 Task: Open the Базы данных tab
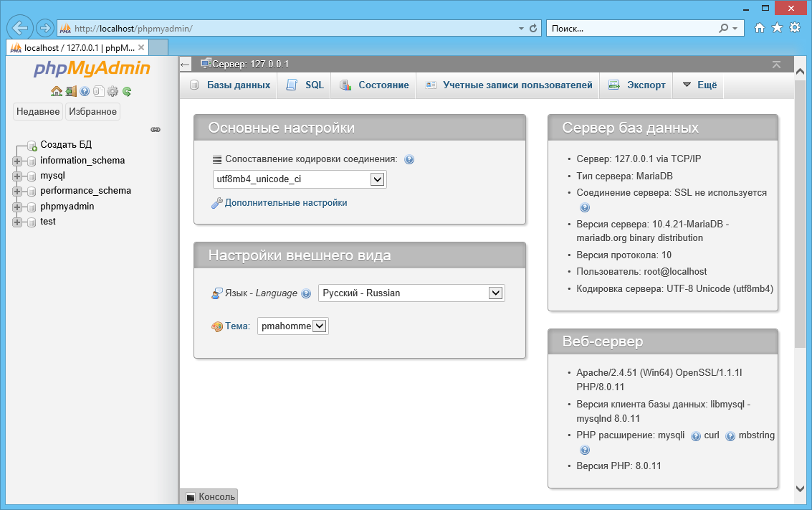pyautogui.click(x=230, y=85)
